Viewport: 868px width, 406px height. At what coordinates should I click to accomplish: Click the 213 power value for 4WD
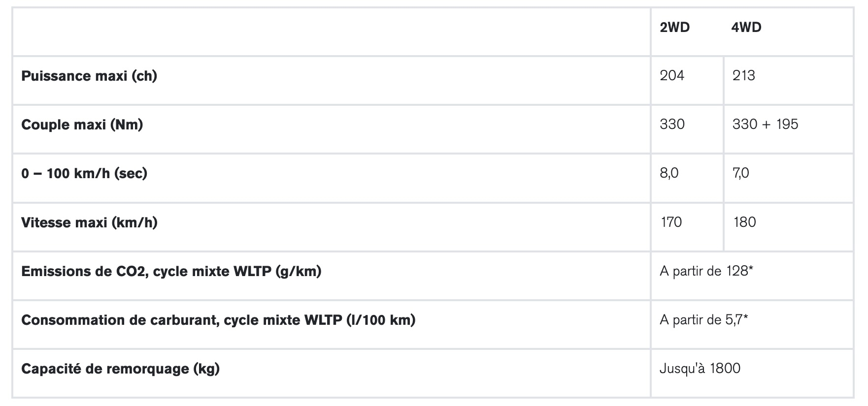click(x=743, y=75)
